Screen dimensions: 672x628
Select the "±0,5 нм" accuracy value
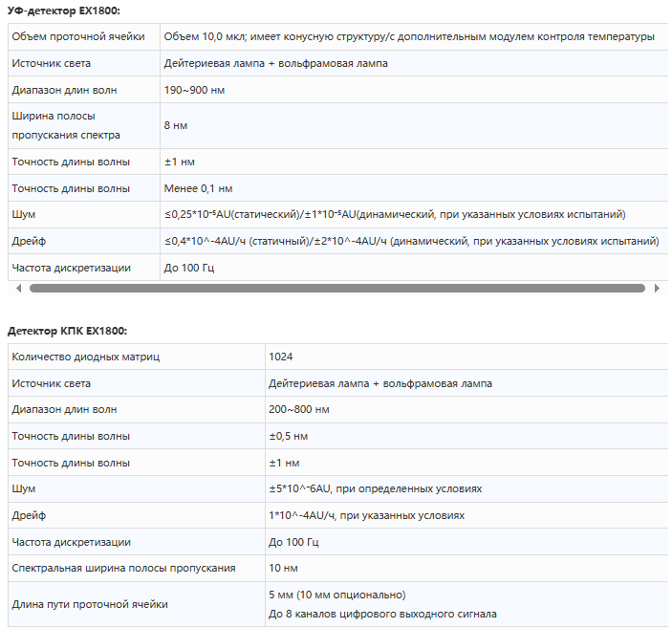click(x=289, y=436)
